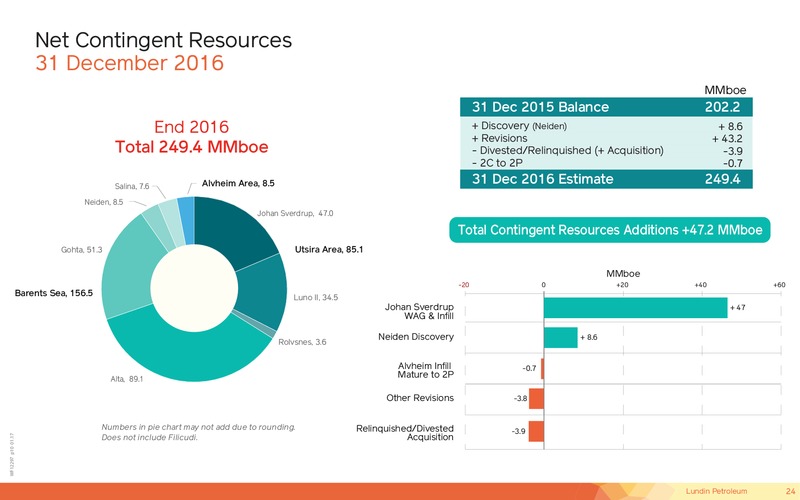
Task: Click the 'Other Revisions' label
Action: [420, 398]
